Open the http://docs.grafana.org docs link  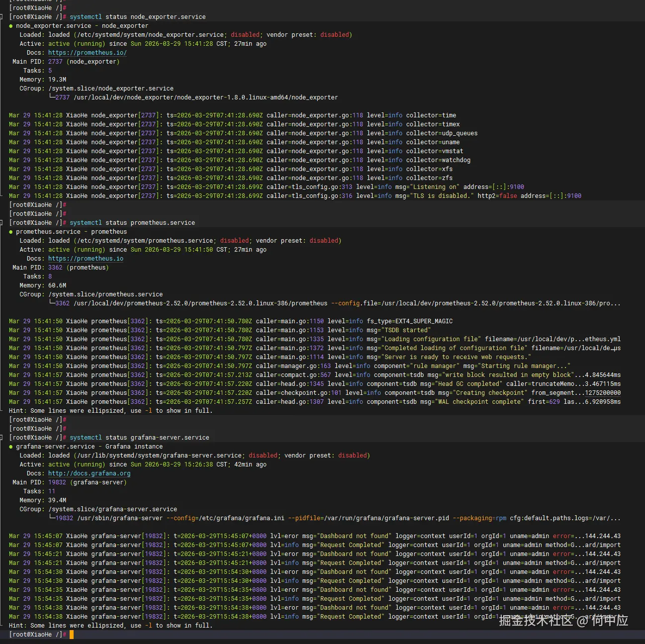[90, 473]
